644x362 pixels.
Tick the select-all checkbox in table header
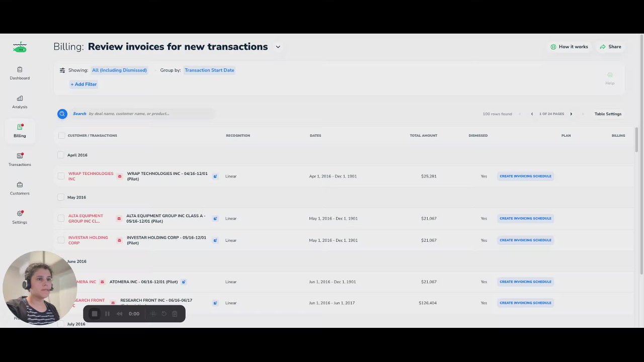click(61, 135)
